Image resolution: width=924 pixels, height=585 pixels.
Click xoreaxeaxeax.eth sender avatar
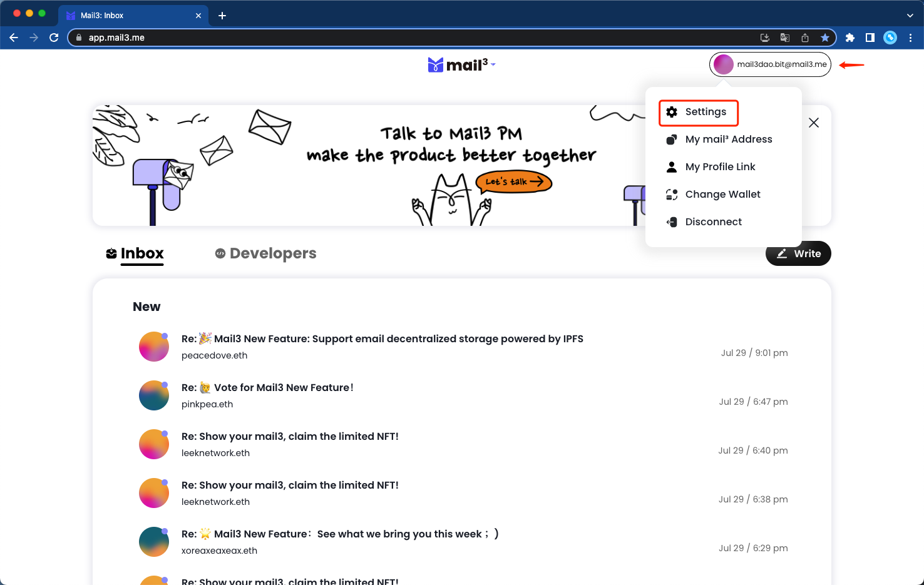point(154,542)
